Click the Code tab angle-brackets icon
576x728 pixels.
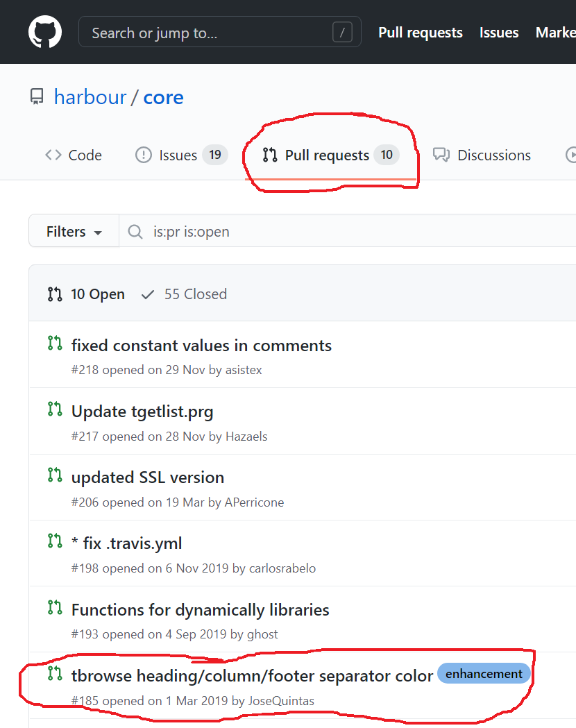pos(53,155)
